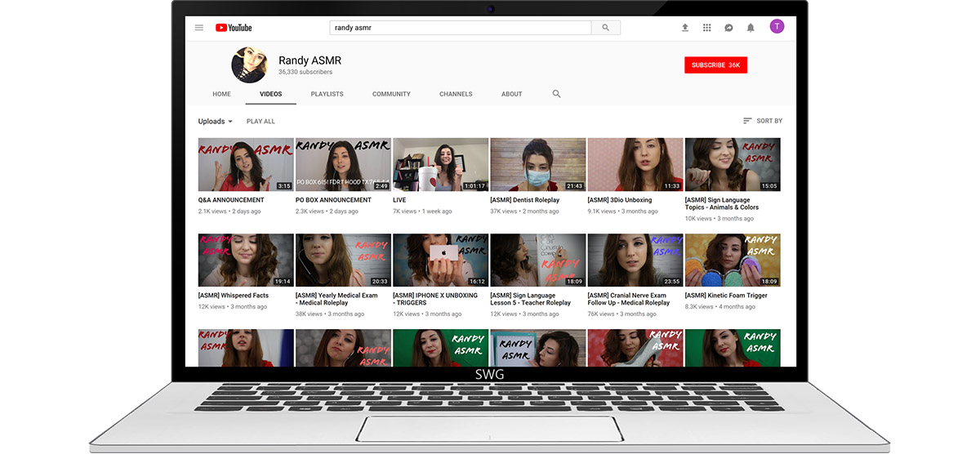
Task: Open the hamburger guide menu
Action: 198,28
